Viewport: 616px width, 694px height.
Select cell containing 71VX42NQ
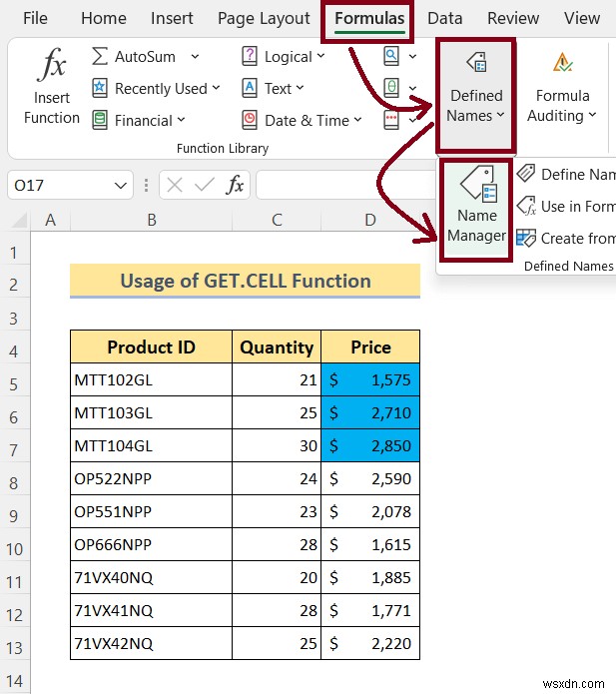pos(152,643)
